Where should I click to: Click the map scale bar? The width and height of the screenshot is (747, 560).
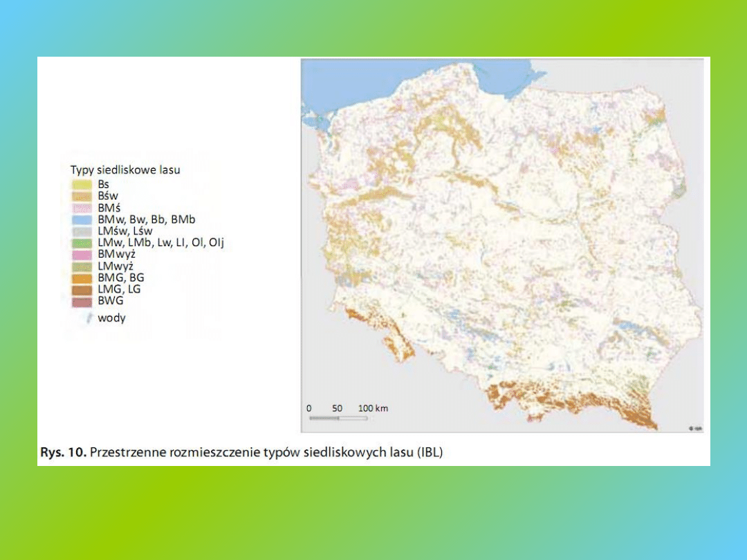(338, 418)
